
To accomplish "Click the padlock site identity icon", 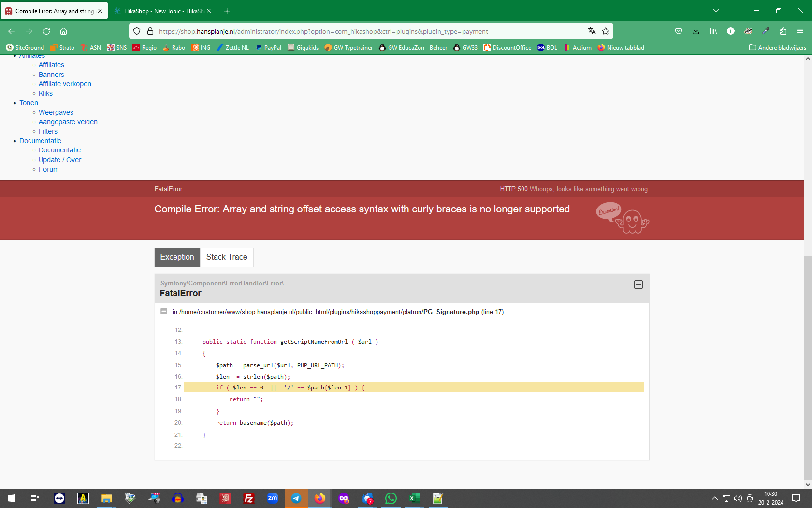I will click(150, 31).
